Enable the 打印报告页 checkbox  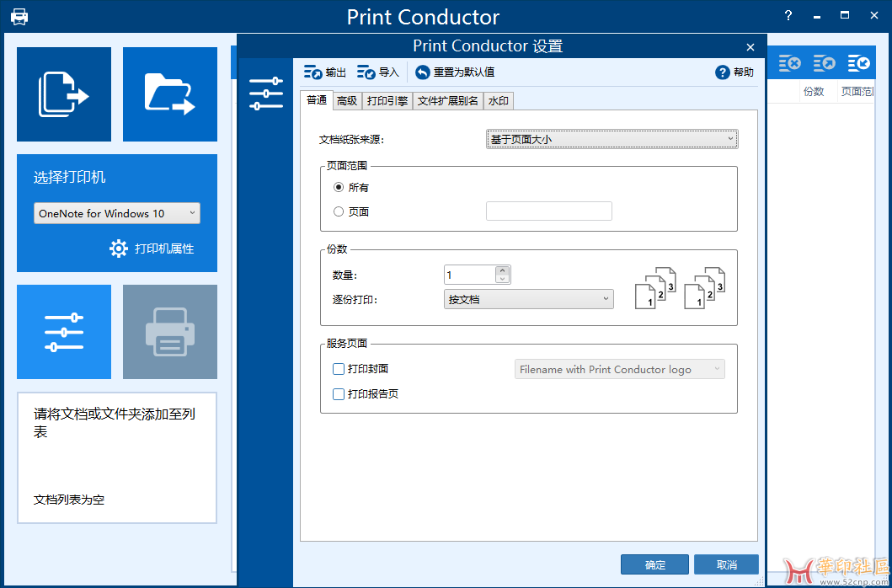click(x=339, y=394)
